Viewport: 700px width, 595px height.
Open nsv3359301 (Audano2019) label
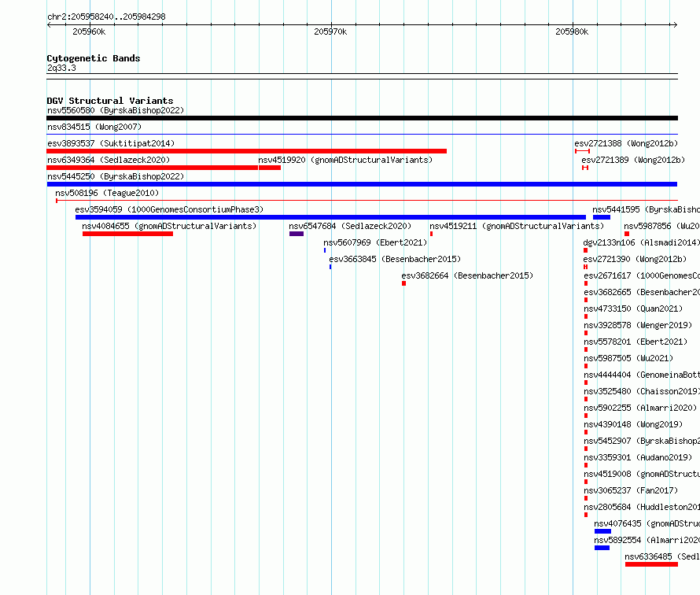coord(638,457)
